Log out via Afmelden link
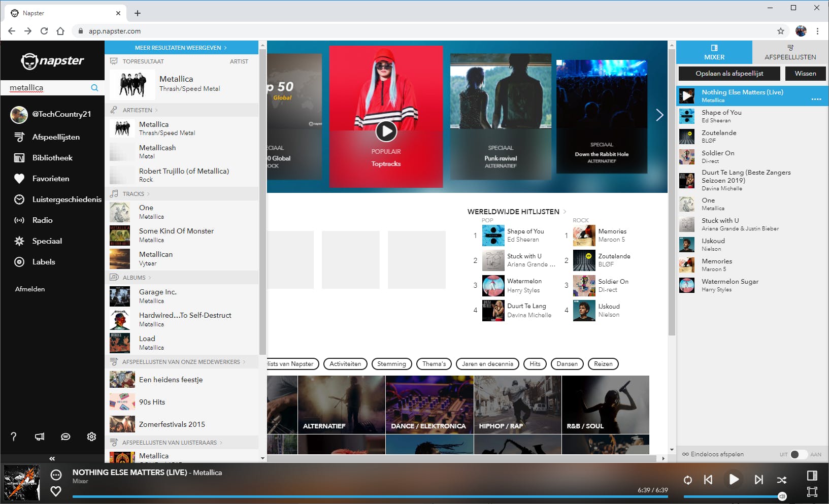The image size is (829, 504). tap(30, 289)
